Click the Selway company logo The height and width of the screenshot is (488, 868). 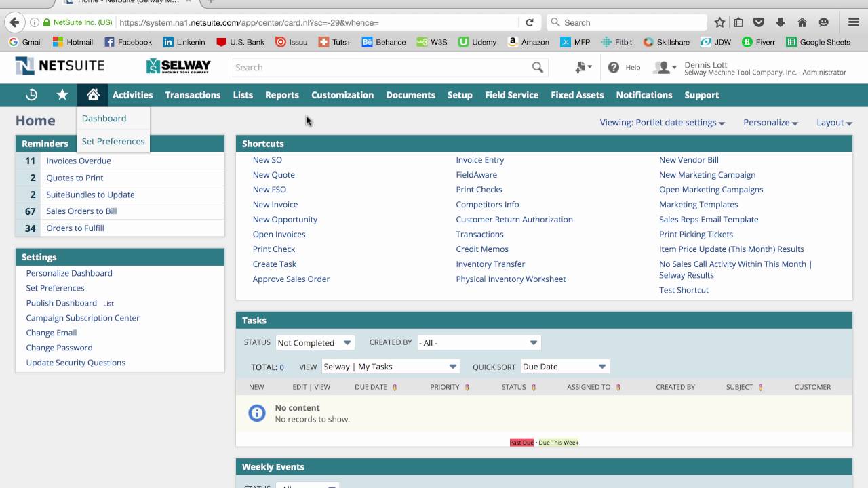point(178,66)
